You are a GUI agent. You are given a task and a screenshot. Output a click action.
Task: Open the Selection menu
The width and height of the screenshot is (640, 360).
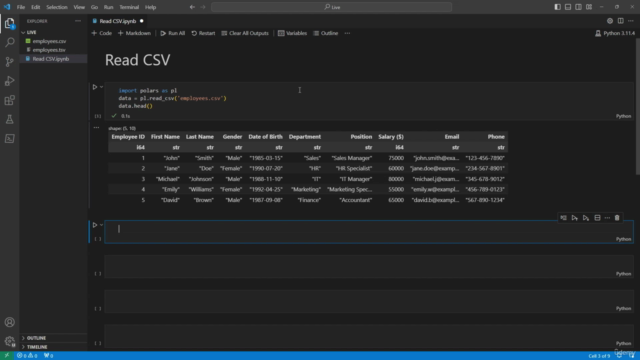click(x=57, y=7)
